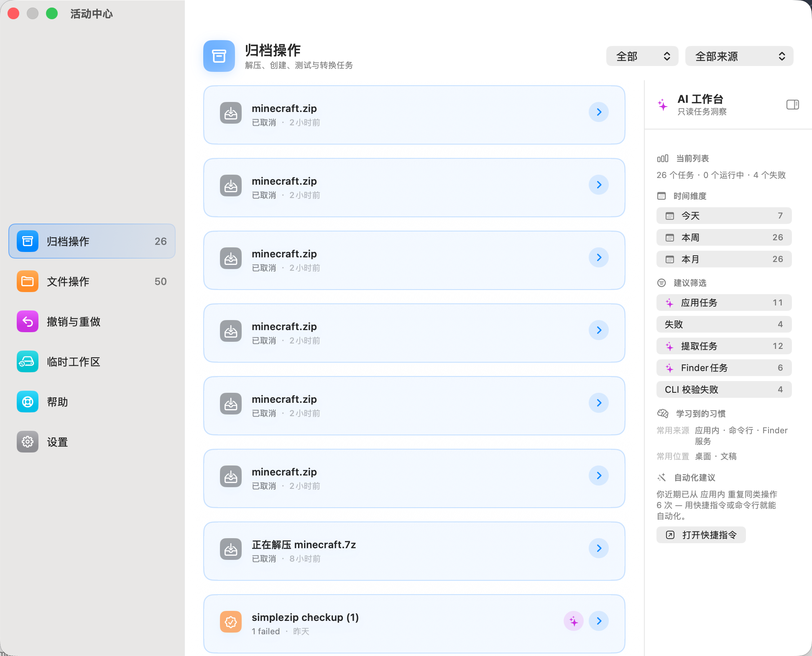This screenshot has height=656, width=812.
Task: Open 设置 from the sidebar
Action: pyautogui.click(x=92, y=442)
